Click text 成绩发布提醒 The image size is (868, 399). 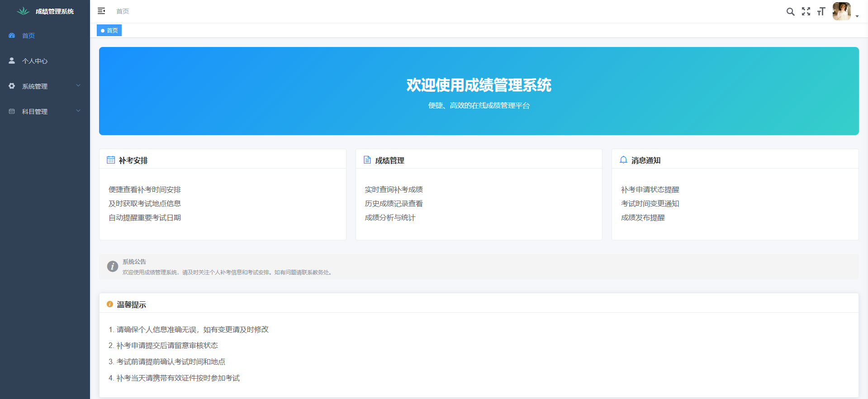coord(643,218)
